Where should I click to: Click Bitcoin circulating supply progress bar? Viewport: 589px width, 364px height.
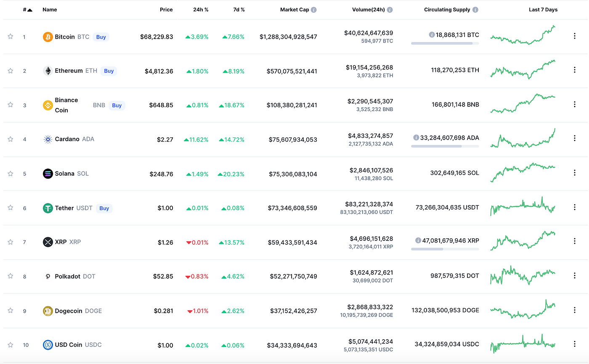[445, 43]
